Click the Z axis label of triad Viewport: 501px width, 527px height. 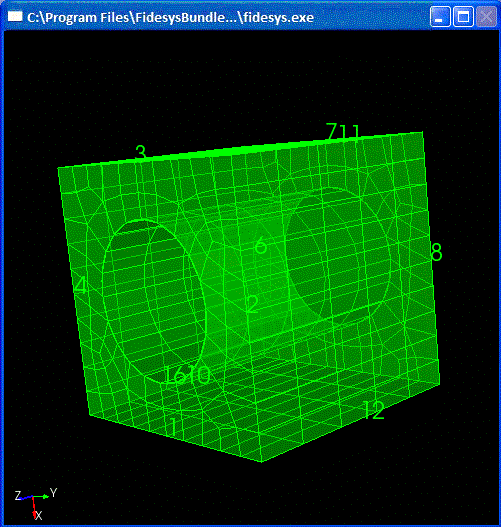click(x=18, y=496)
